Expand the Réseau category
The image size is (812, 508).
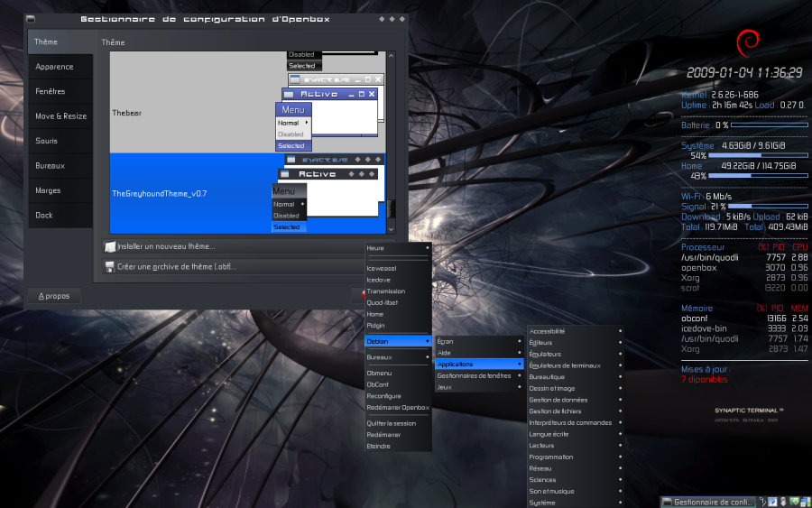point(576,468)
